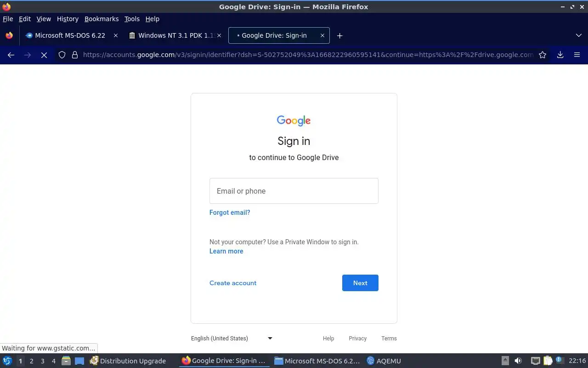
Task: Open the Terms footer link
Action: pyautogui.click(x=389, y=338)
